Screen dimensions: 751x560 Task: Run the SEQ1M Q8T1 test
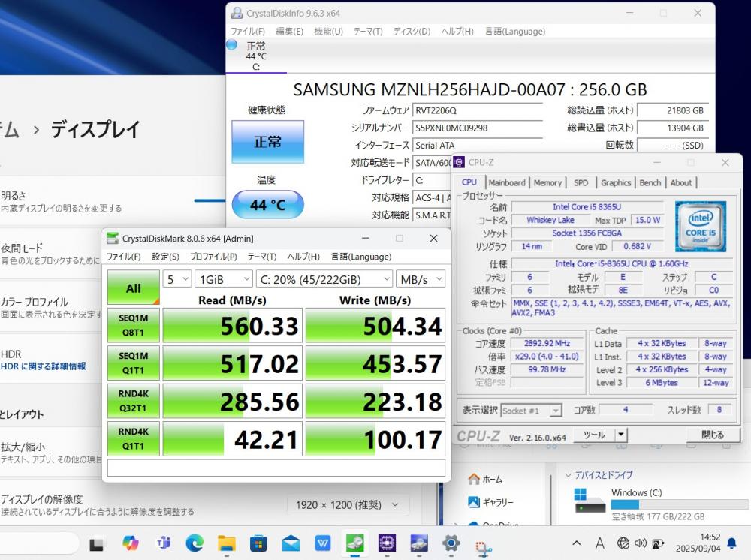pyautogui.click(x=134, y=326)
